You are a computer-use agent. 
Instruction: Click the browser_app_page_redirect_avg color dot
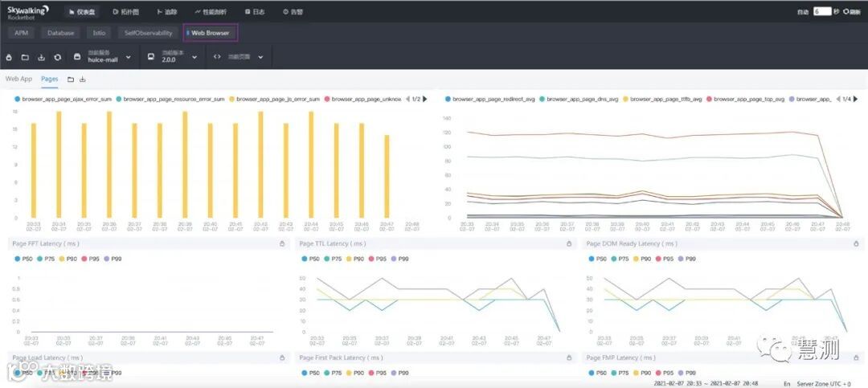click(x=448, y=99)
